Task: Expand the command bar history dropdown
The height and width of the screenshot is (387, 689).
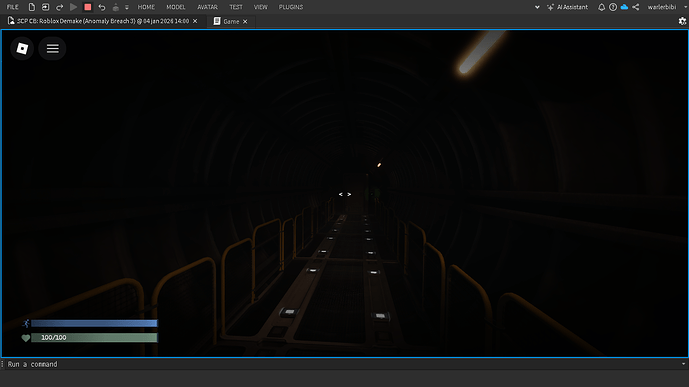Action: tap(683, 364)
